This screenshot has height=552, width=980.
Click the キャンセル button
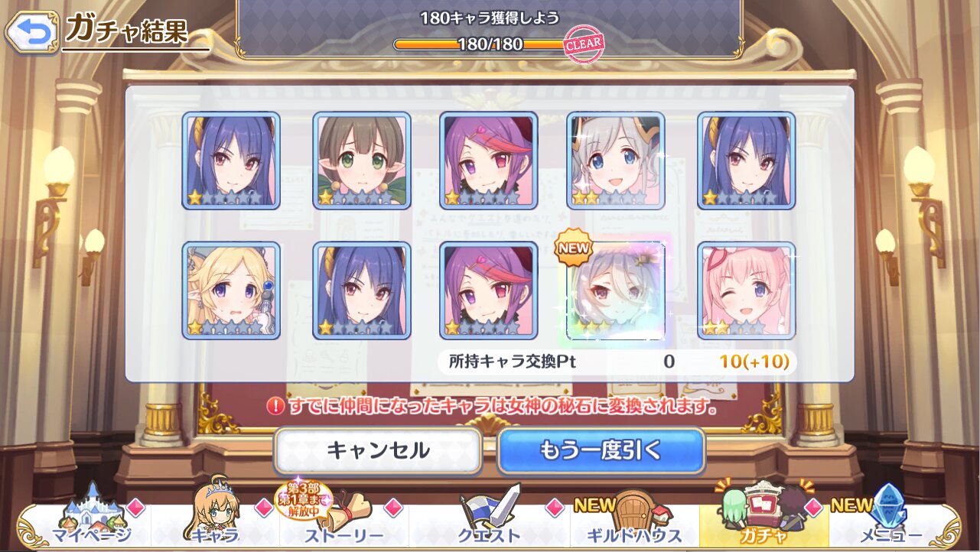[x=378, y=451]
